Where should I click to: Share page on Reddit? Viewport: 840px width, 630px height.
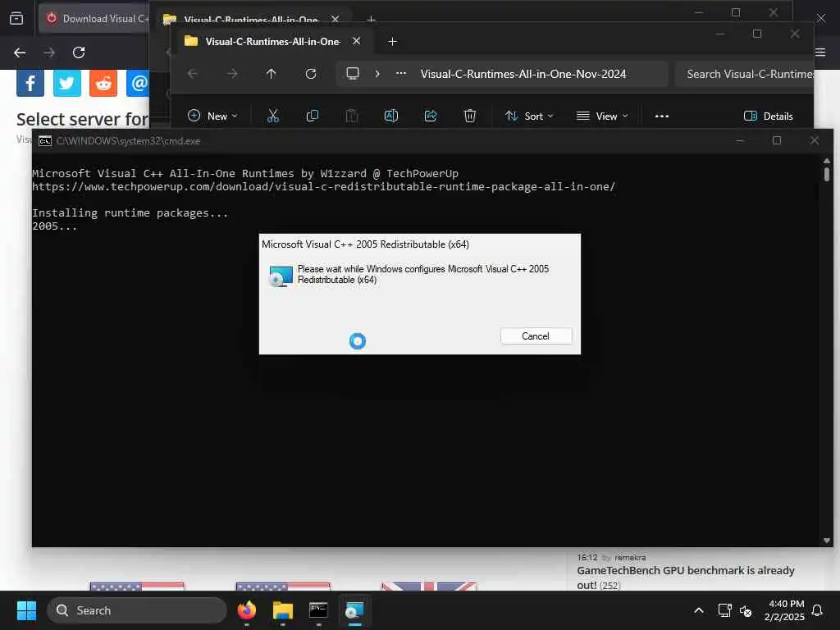tap(103, 83)
